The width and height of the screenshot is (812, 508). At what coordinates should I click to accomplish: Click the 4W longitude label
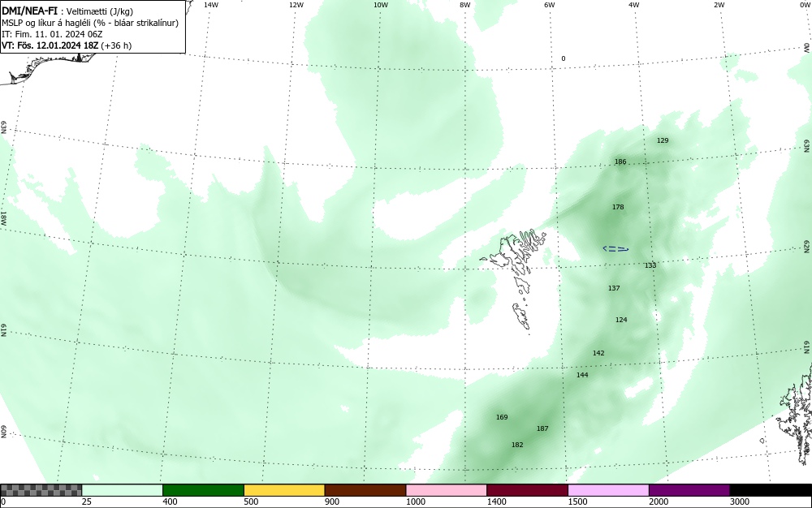[x=634, y=5]
